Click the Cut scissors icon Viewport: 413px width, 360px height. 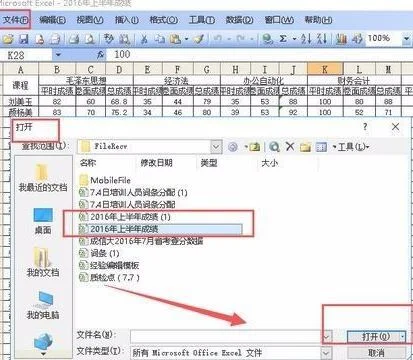point(144,39)
